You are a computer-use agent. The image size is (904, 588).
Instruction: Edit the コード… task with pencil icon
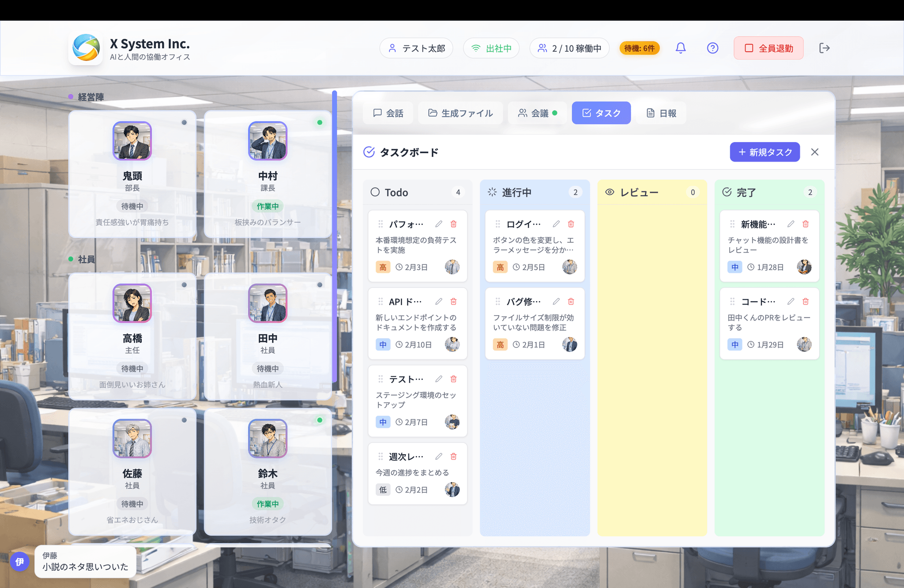pos(791,302)
